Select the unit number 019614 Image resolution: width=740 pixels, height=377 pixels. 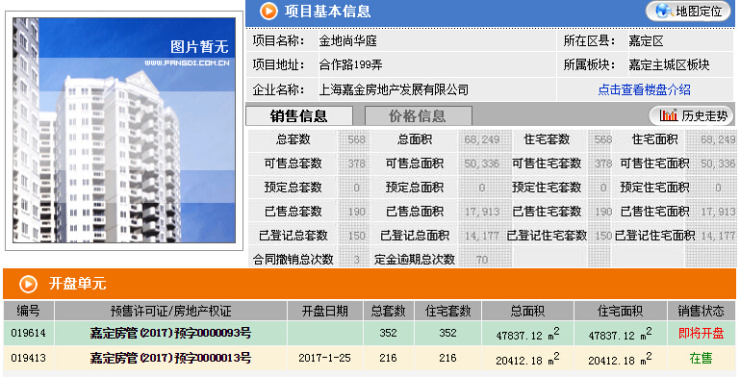tap(28, 333)
